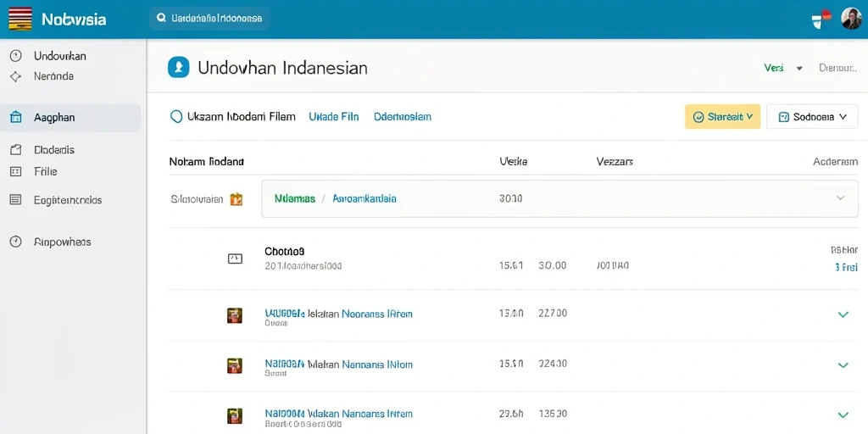
Task: Click the Eogiterncndos lines icon
Action: pos(16,200)
